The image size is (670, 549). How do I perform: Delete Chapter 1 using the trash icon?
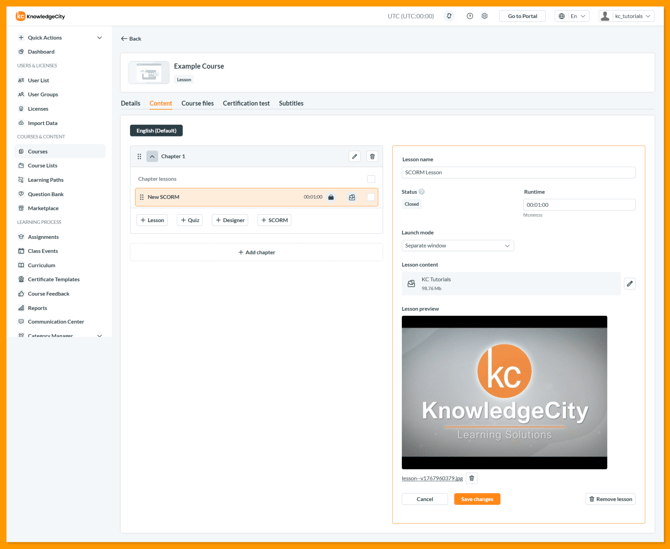[x=372, y=156]
